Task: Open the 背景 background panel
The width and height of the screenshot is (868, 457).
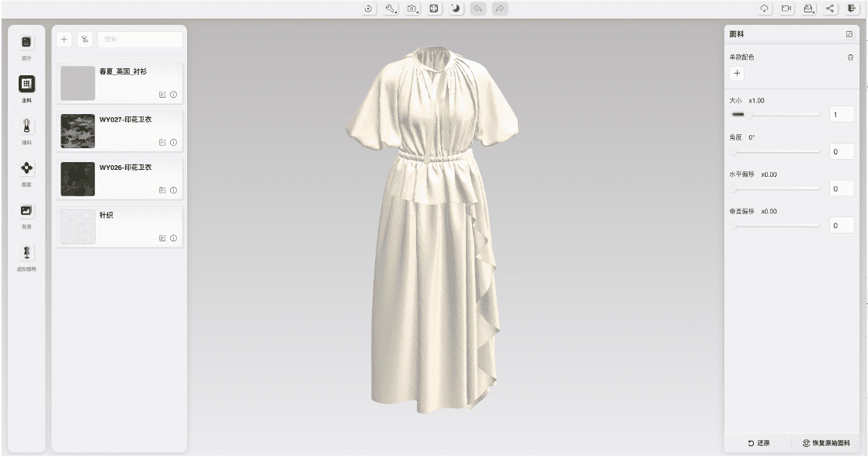Action: (26, 210)
